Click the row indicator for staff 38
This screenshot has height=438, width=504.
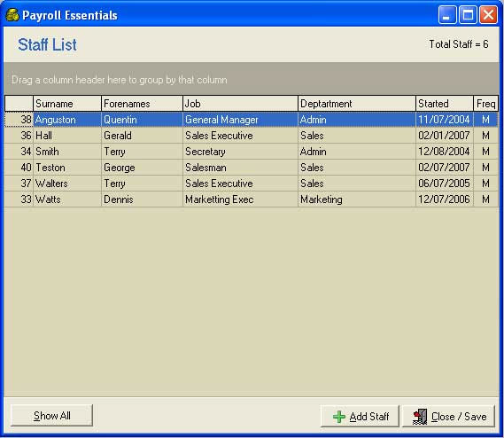click(19, 120)
